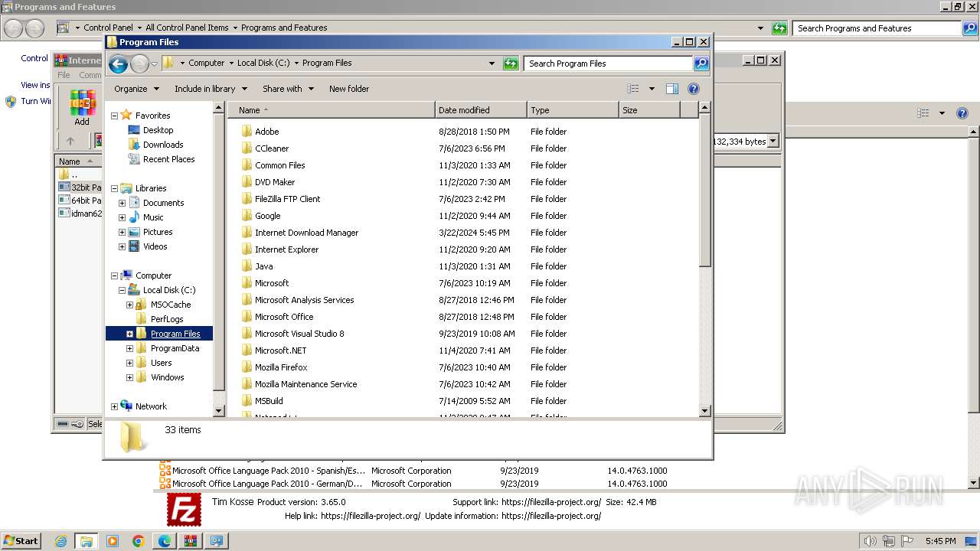Viewport: 980px width, 551px height.
Task: Select the DVD Maker folder icon
Action: pos(247,182)
